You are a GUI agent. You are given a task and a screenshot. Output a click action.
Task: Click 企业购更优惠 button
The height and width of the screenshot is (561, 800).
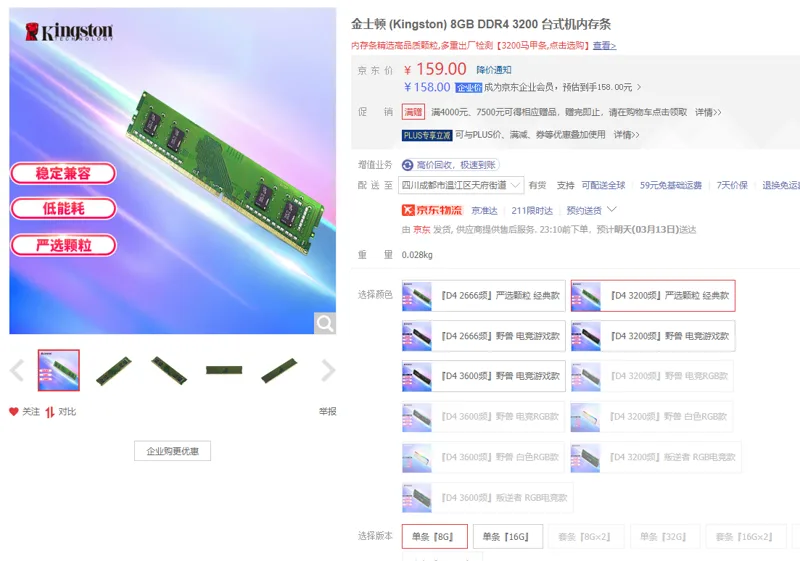[x=172, y=451]
